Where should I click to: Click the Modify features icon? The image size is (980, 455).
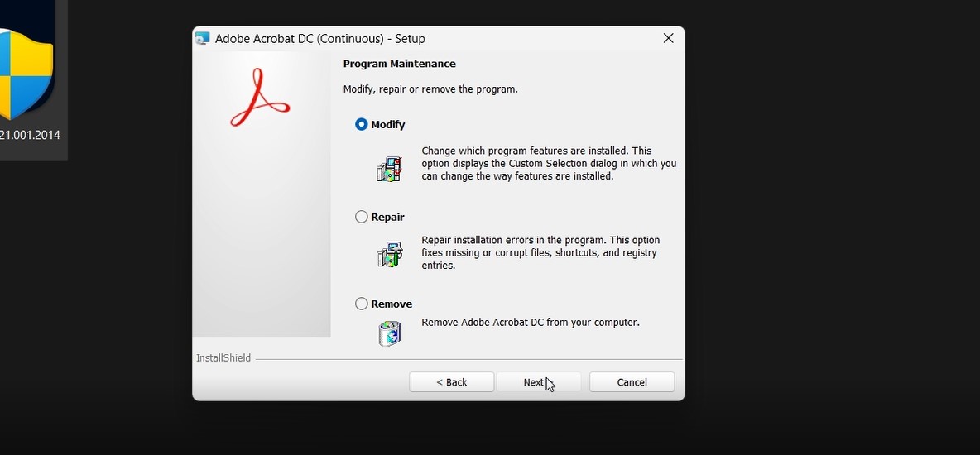point(389,170)
